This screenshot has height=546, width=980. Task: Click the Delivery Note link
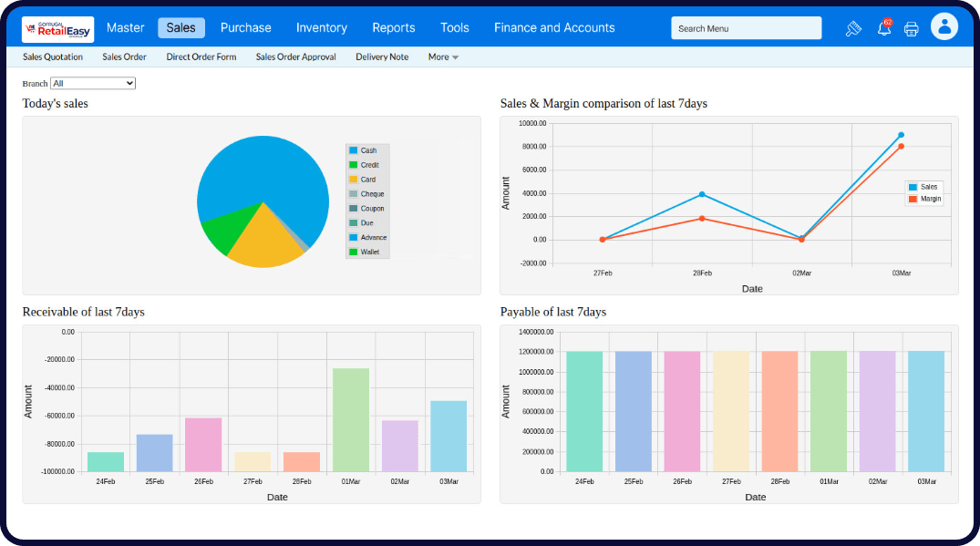[382, 57]
